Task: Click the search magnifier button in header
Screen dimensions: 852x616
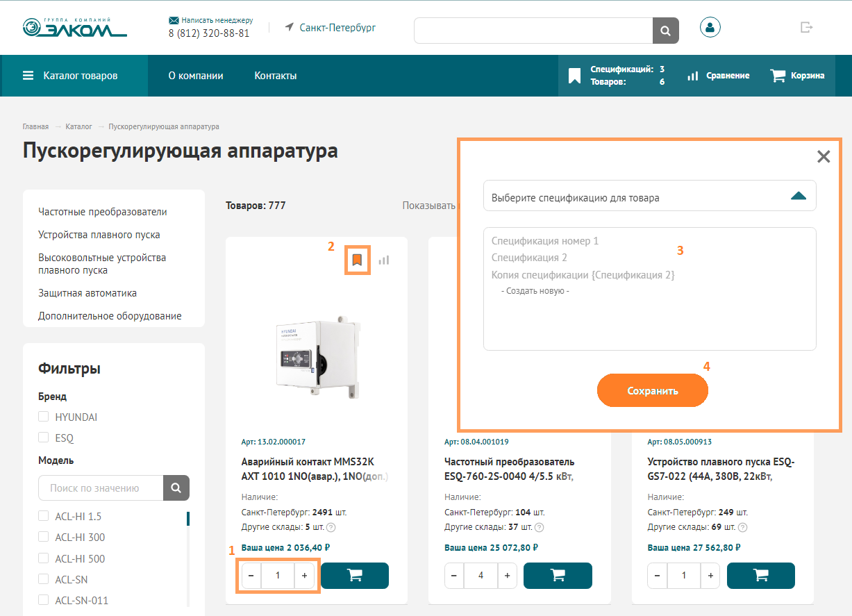Action: 665,31
